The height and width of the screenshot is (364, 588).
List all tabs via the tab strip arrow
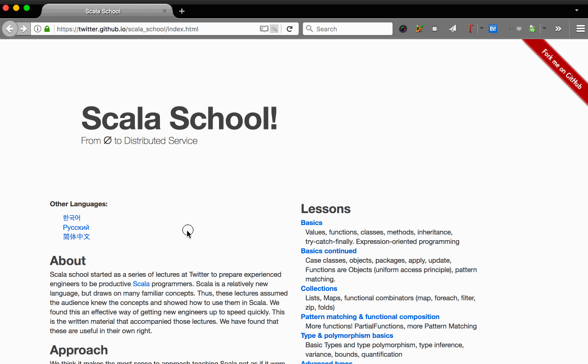577,10
